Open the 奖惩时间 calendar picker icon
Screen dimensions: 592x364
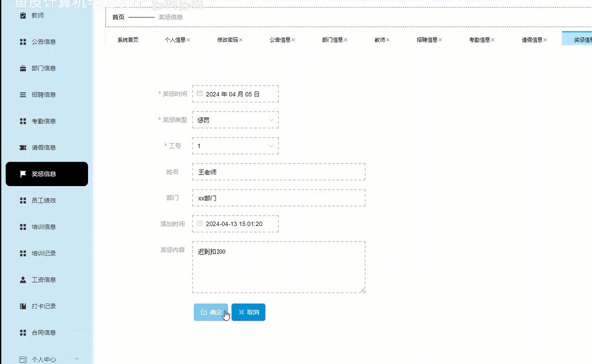click(x=200, y=93)
